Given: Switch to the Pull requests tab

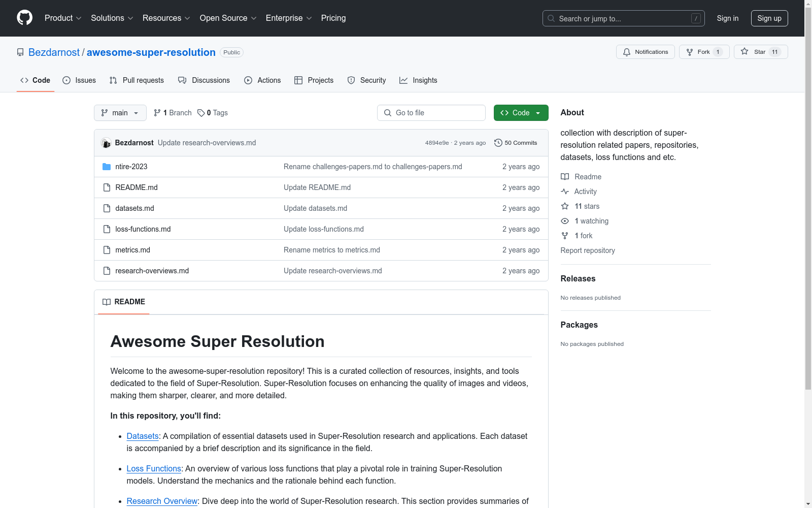Looking at the screenshot, I should coord(137,80).
